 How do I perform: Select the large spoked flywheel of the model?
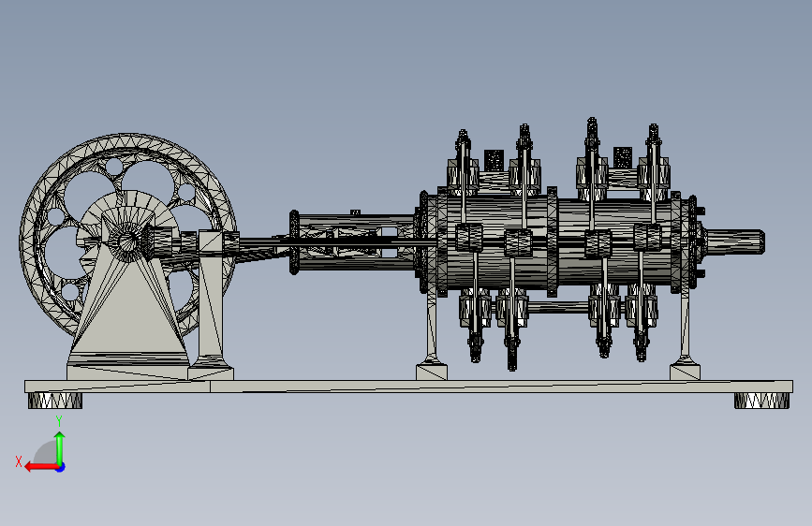128,235
